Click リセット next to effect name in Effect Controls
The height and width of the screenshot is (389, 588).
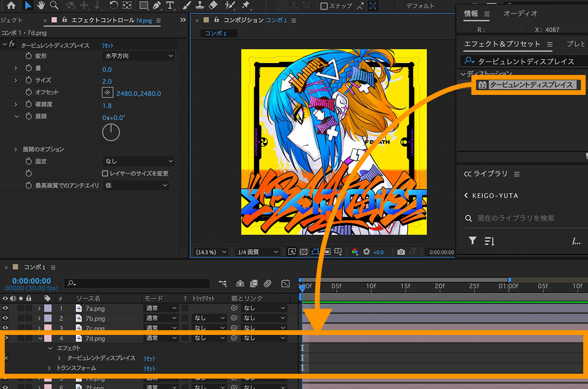(x=108, y=46)
